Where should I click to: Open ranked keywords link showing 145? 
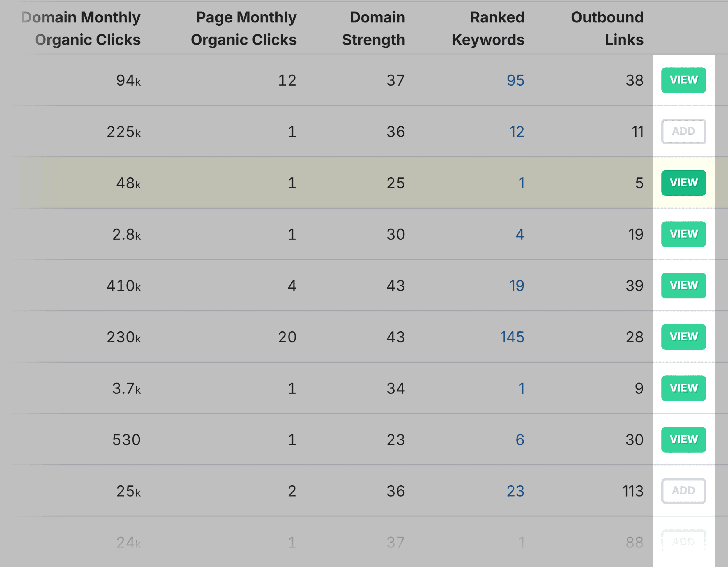pyautogui.click(x=512, y=337)
